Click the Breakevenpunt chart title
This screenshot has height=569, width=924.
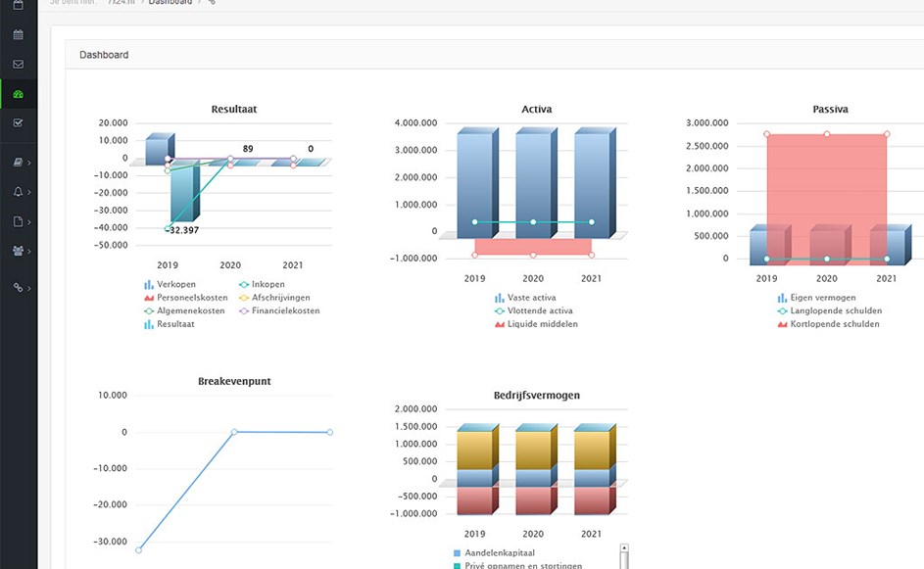[234, 381]
